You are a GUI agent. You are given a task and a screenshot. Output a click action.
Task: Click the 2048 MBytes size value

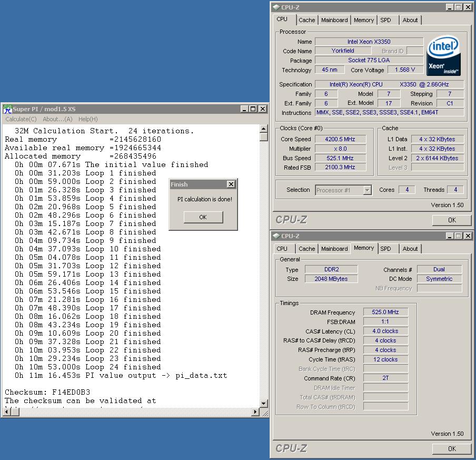331,279
